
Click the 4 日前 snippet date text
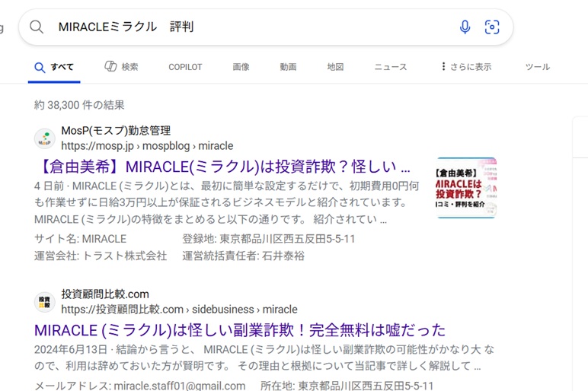click(x=49, y=186)
